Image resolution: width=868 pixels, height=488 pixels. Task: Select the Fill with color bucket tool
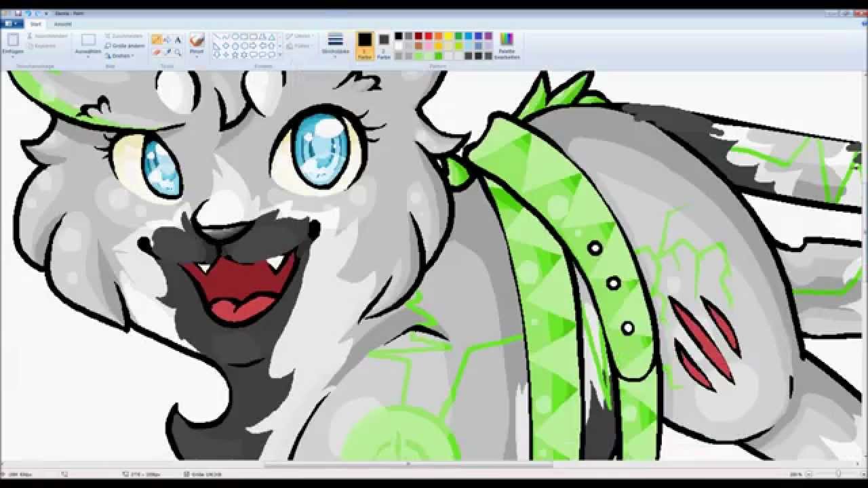(x=167, y=39)
